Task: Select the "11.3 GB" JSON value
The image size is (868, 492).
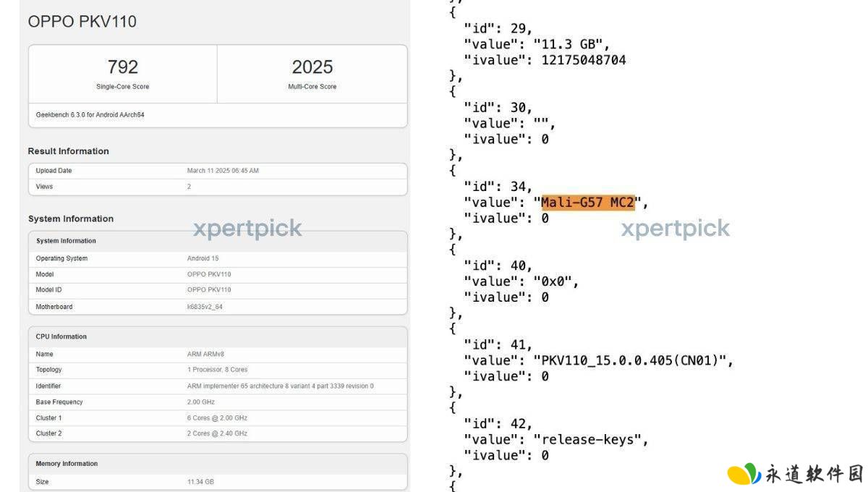Action: (x=568, y=44)
